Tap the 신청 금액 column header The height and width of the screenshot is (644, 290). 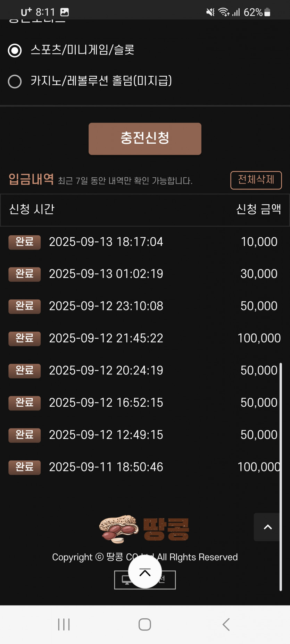pos(258,209)
